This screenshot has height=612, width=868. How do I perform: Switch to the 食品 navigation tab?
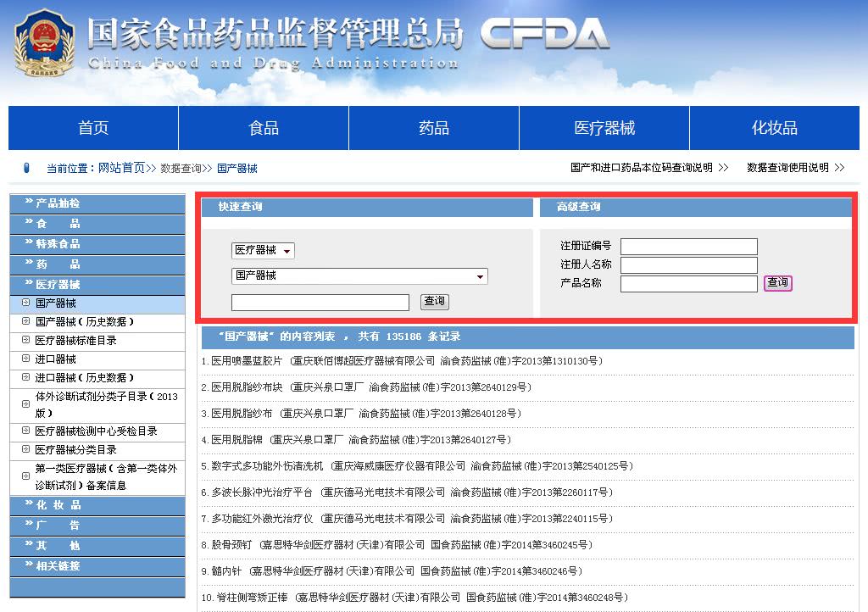click(x=263, y=127)
